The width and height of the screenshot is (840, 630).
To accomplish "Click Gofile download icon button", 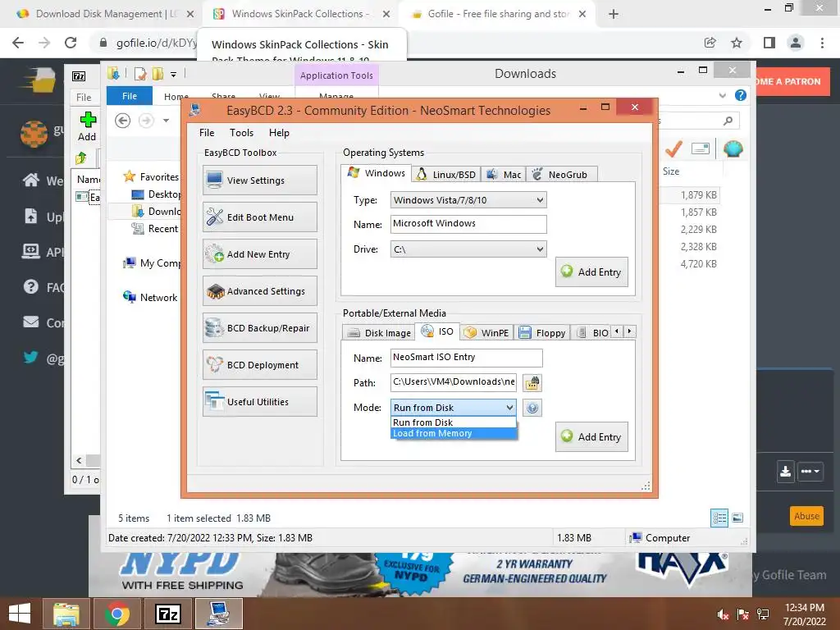I will [x=785, y=472].
